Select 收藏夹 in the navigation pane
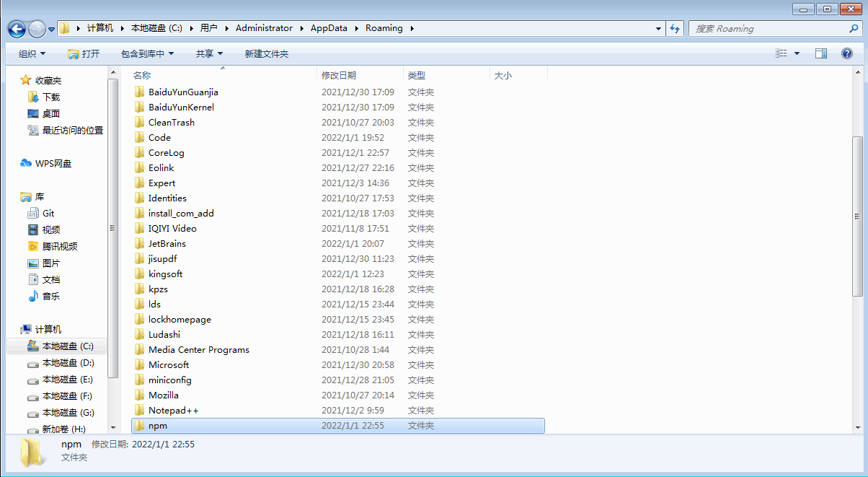868x477 pixels. point(48,80)
